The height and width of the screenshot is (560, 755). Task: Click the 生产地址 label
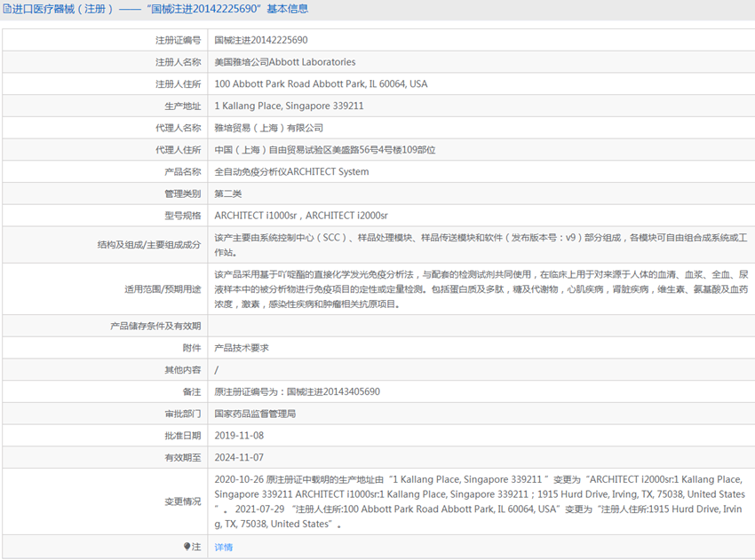pos(182,106)
